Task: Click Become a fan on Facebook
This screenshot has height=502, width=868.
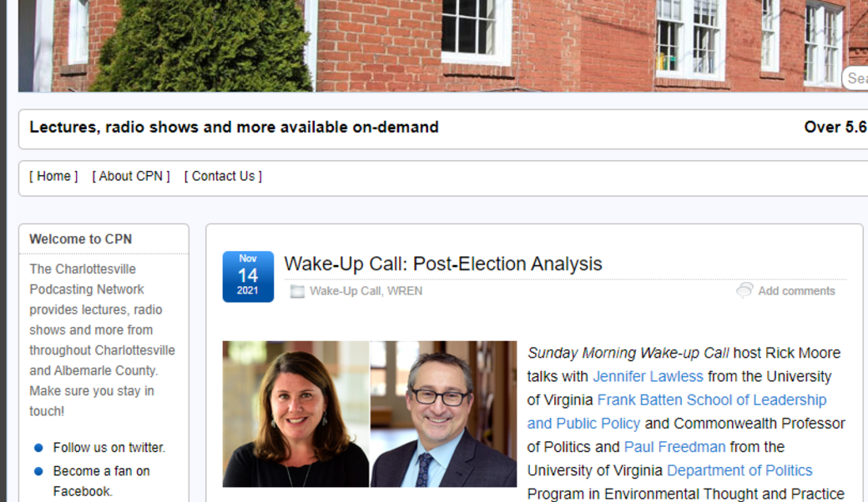Action: click(101, 471)
